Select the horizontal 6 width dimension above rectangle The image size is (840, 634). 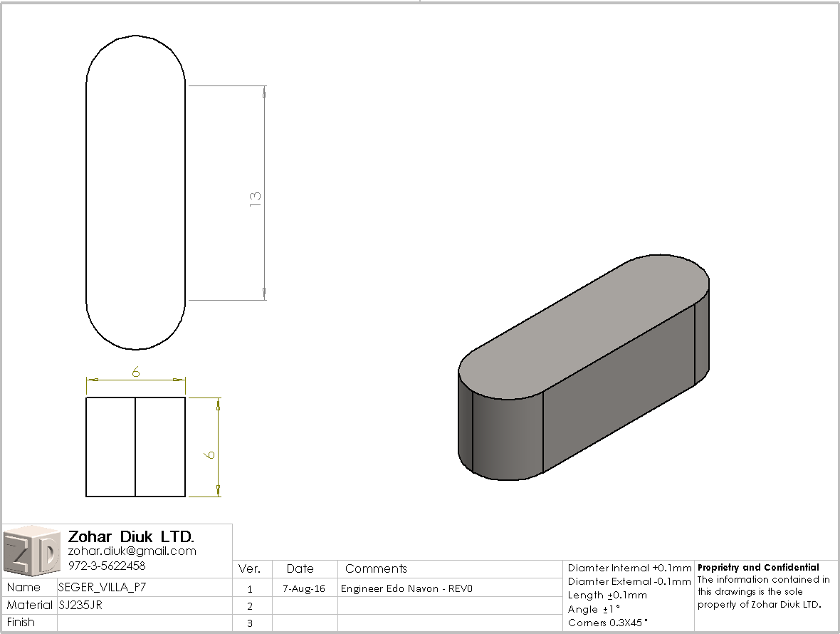135,372
